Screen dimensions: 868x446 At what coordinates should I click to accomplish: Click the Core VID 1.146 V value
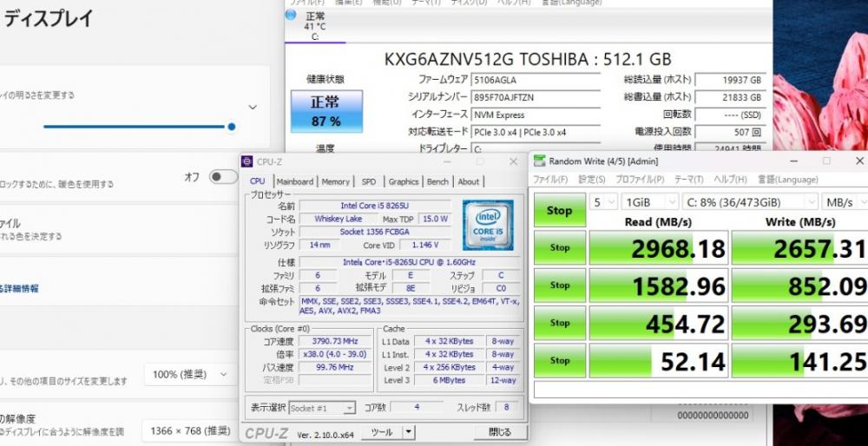(425, 246)
